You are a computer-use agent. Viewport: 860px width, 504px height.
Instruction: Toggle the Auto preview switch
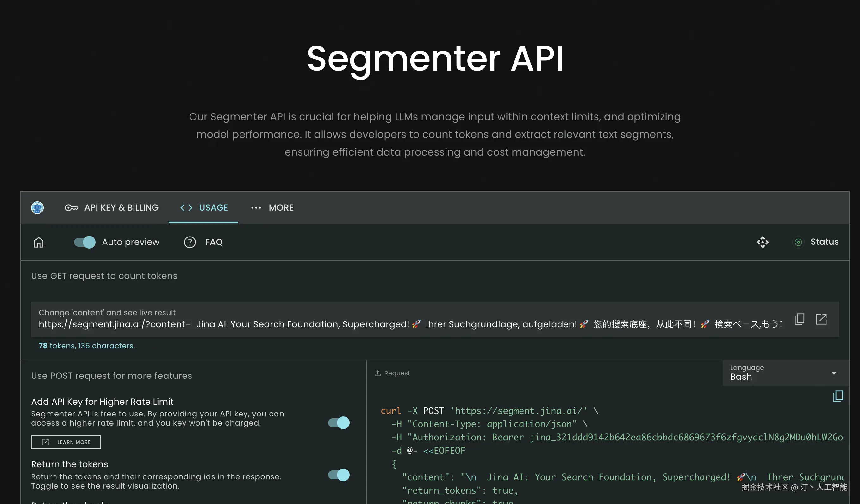click(x=84, y=242)
